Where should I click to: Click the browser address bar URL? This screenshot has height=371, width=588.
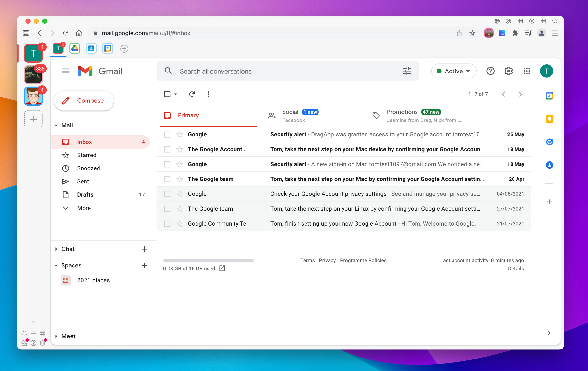(146, 33)
